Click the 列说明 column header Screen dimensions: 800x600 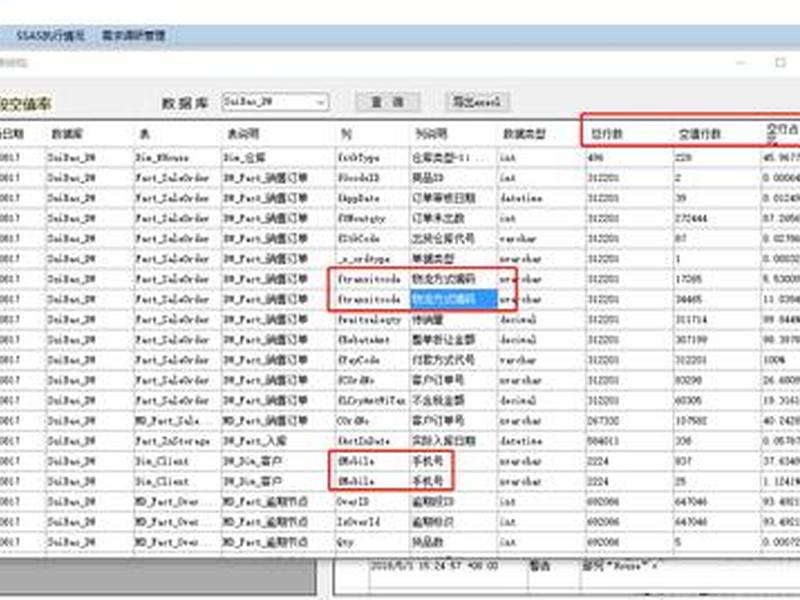431,134
